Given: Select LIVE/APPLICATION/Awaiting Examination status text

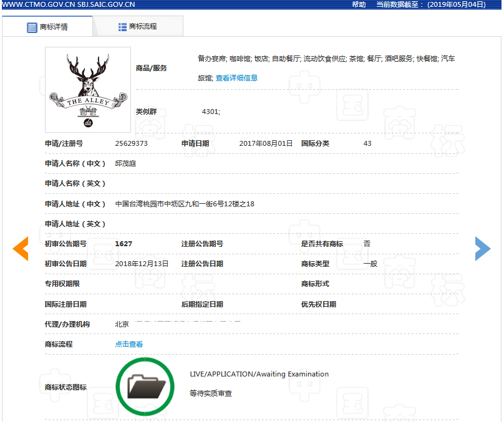Looking at the screenshot, I should coord(259,374).
